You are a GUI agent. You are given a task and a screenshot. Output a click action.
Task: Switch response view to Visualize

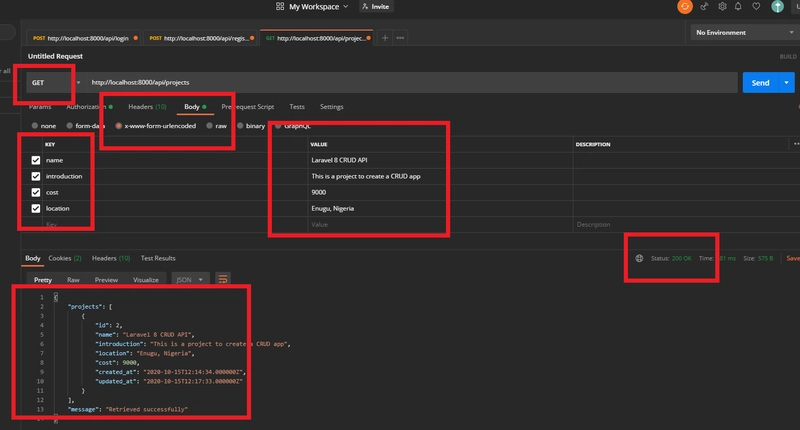(146, 280)
